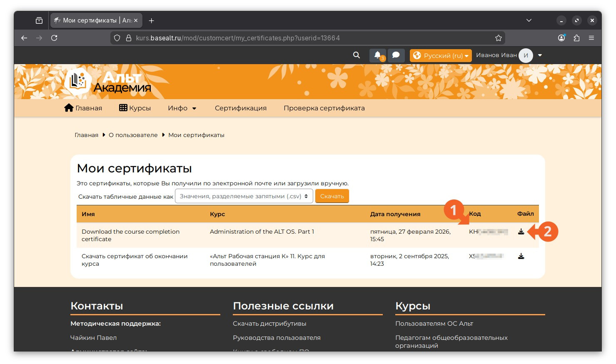This screenshot has width=616, height=364.
Task: Open the Проверка сертификата menu item
Action: pyautogui.click(x=324, y=108)
